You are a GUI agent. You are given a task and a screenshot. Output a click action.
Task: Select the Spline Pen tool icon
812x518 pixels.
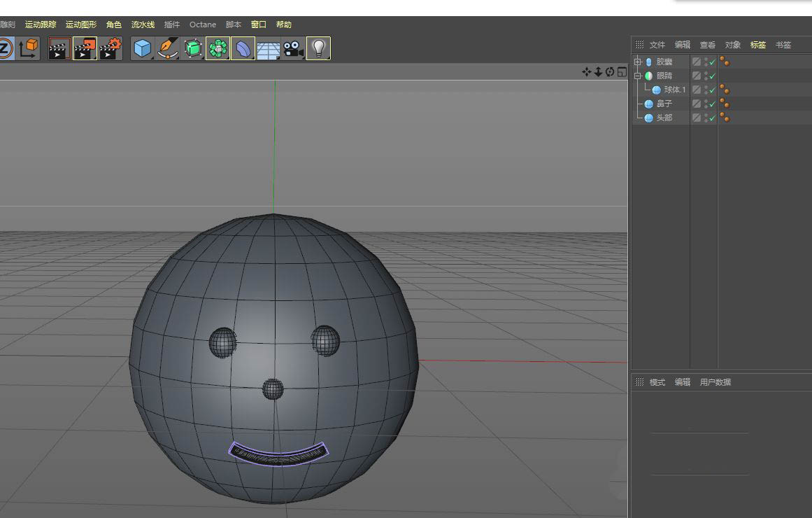(167, 48)
